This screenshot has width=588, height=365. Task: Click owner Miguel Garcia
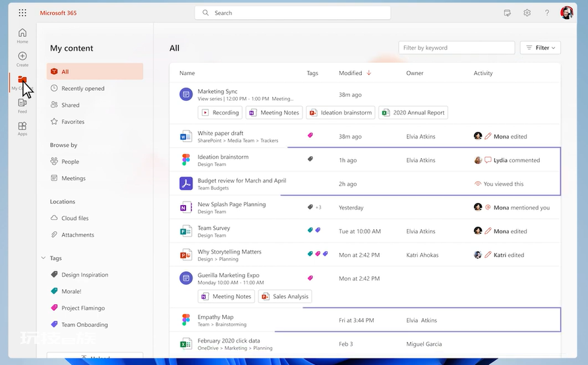click(x=424, y=344)
